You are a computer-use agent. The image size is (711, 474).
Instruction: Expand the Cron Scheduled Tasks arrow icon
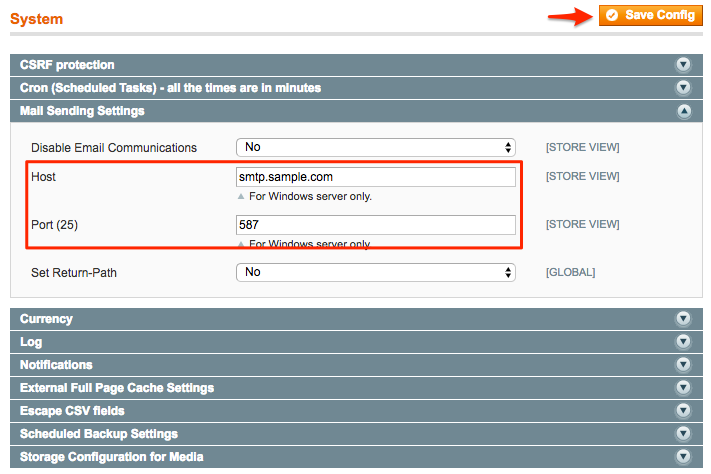pyautogui.click(x=683, y=88)
